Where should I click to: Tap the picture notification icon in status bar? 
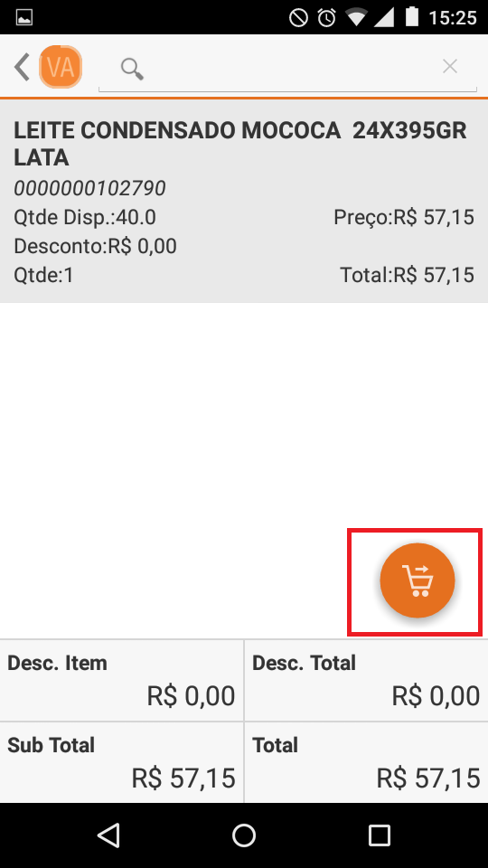(x=23, y=18)
